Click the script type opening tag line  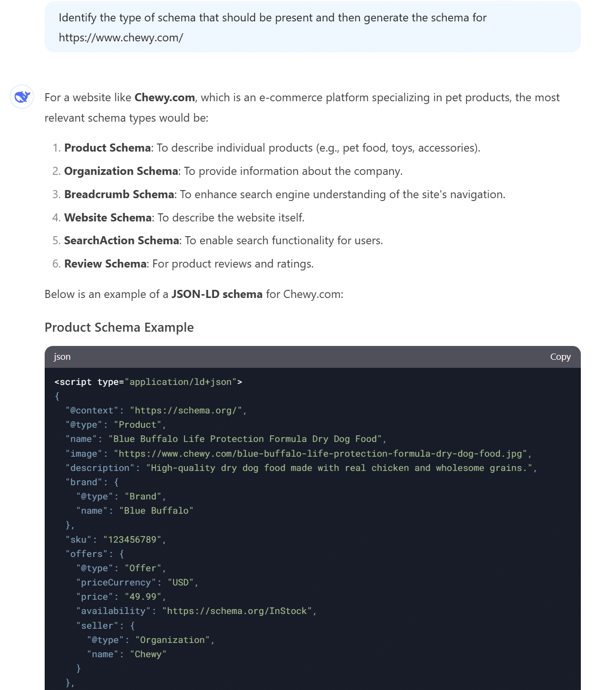pyautogui.click(x=148, y=382)
